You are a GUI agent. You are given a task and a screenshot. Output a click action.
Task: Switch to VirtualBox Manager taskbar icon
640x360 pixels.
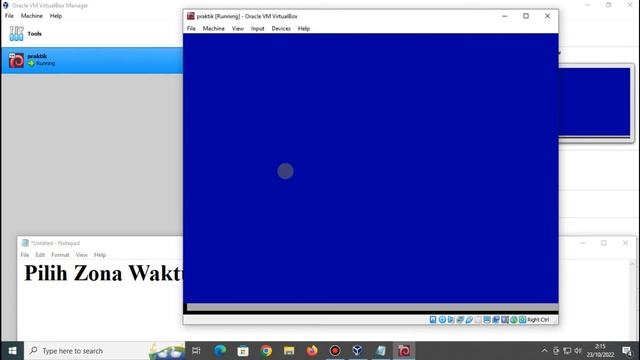pos(358,351)
